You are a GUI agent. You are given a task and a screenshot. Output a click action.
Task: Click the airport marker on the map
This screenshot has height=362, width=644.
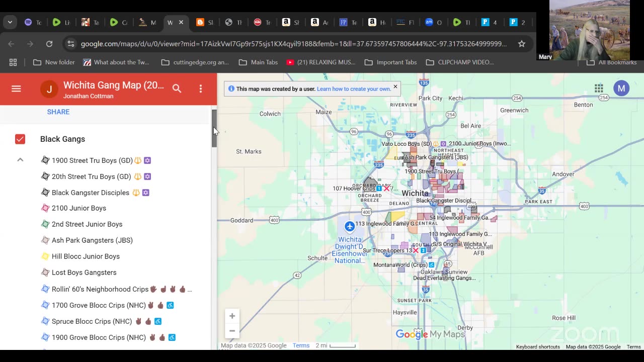click(x=350, y=226)
